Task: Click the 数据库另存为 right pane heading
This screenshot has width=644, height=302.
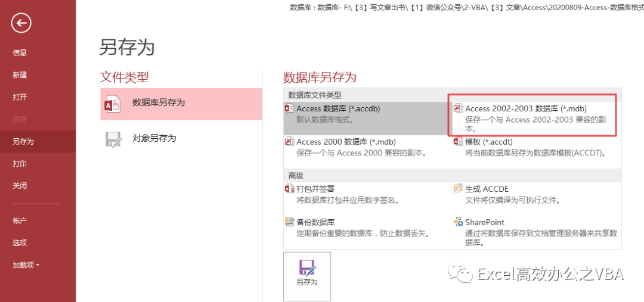Action: coord(320,77)
